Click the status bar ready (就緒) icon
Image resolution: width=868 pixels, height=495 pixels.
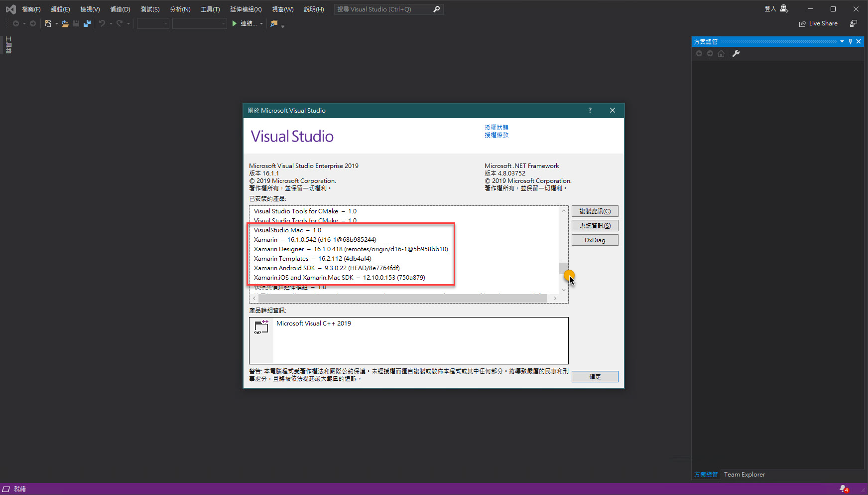[6, 489]
